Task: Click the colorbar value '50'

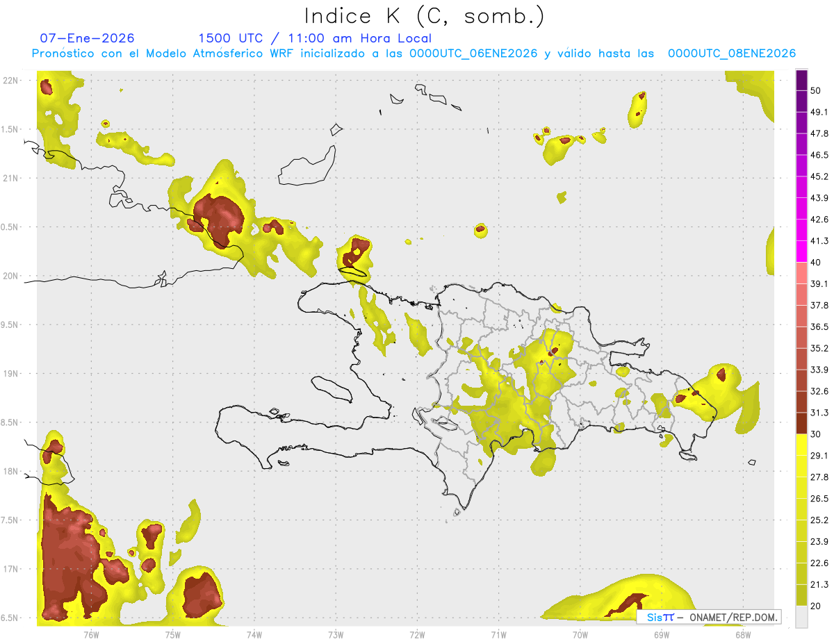Action: pos(816,90)
